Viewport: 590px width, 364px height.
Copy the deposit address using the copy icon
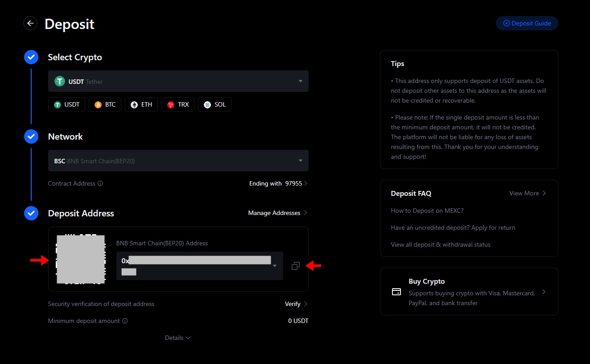[x=295, y=265]
